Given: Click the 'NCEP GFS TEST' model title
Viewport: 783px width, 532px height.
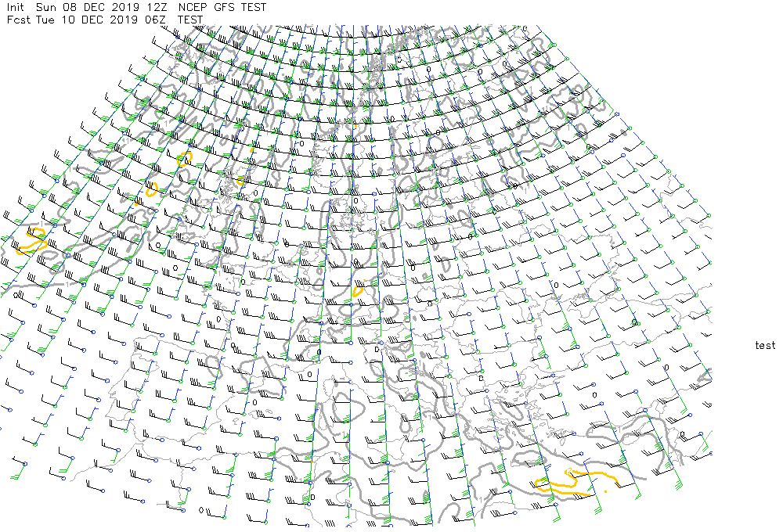Looking at the screenshot, I should [222, 8].
